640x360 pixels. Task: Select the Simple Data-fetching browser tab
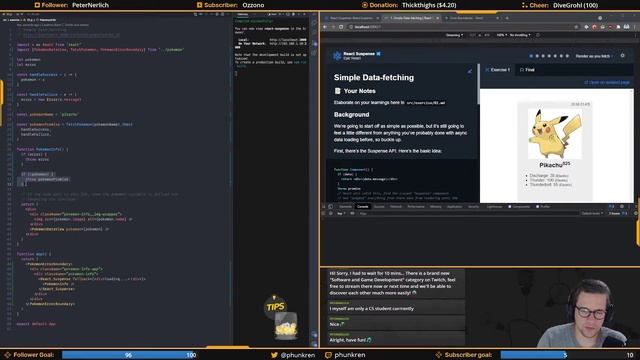[x=411, y=18]
